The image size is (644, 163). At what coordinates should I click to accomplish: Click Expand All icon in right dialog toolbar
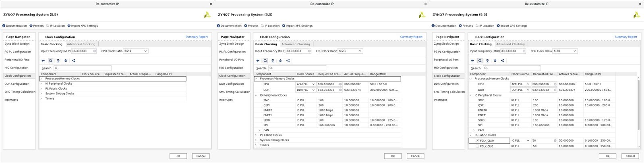click(495, 61)
